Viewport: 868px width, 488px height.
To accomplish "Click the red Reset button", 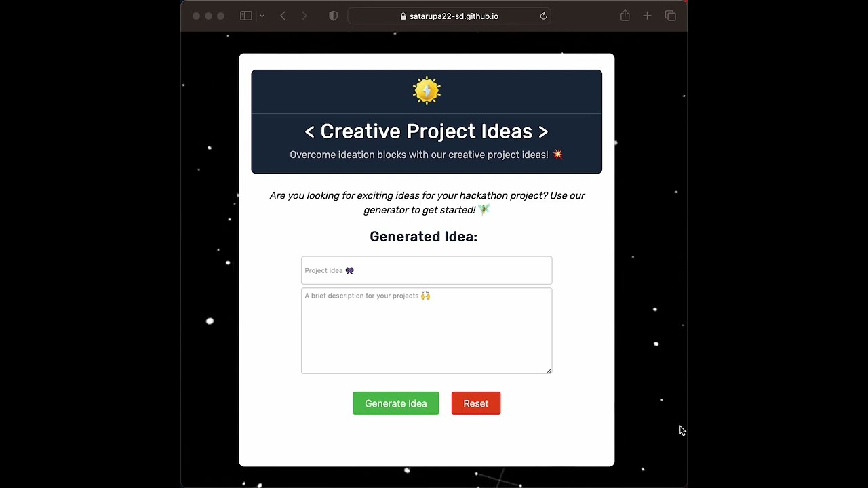I will (476, 403).
